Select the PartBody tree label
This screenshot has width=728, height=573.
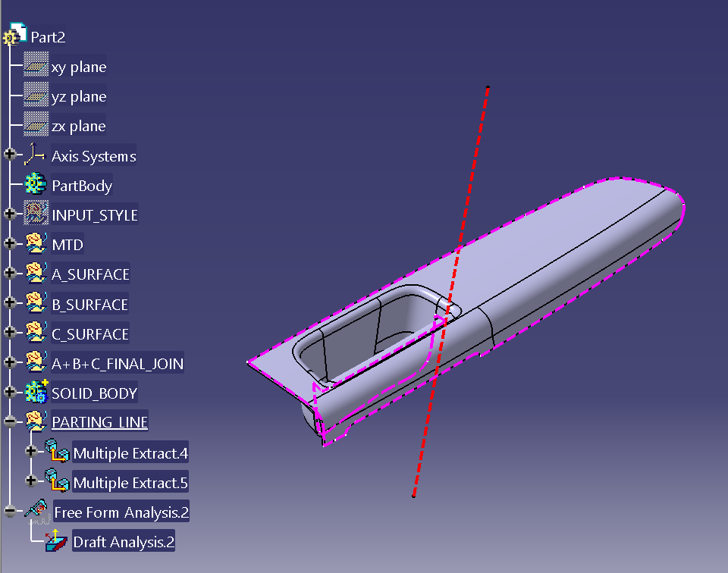[82, 186]
